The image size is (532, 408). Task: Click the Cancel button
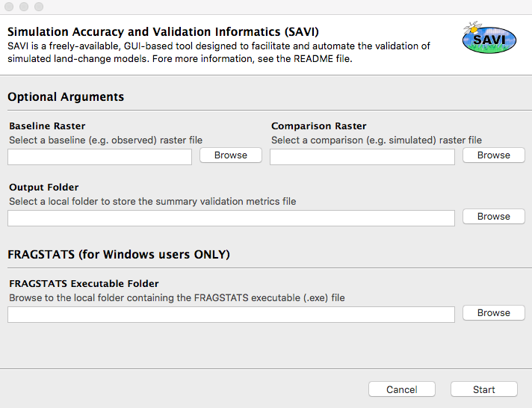pyautogui.click(x=402, y=389)
